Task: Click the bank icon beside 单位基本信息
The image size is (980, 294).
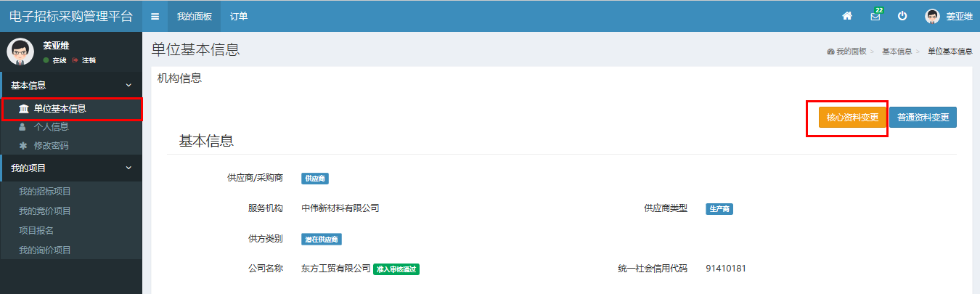Action: click(24, 109)
